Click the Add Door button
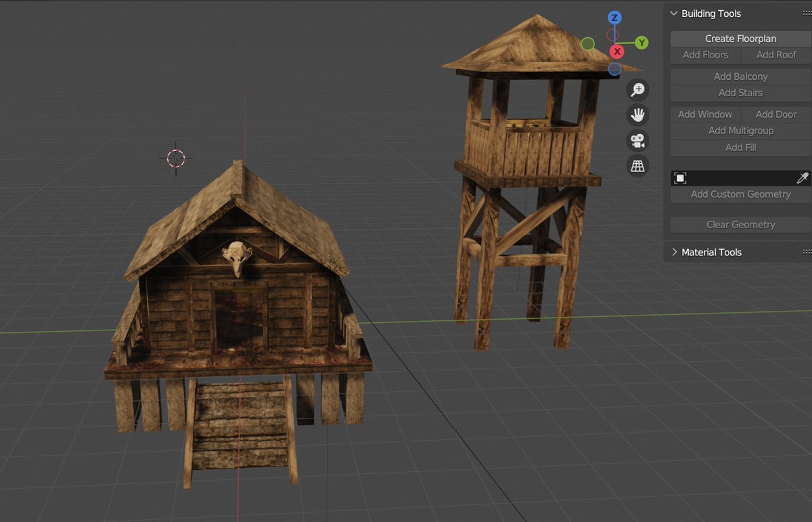 pos(775,114)
